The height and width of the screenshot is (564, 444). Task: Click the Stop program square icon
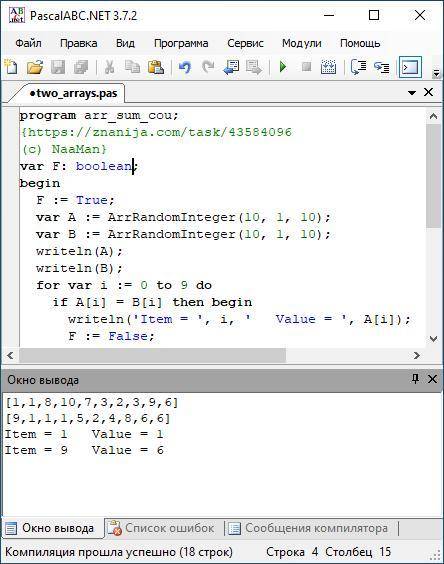pos(306,67)
